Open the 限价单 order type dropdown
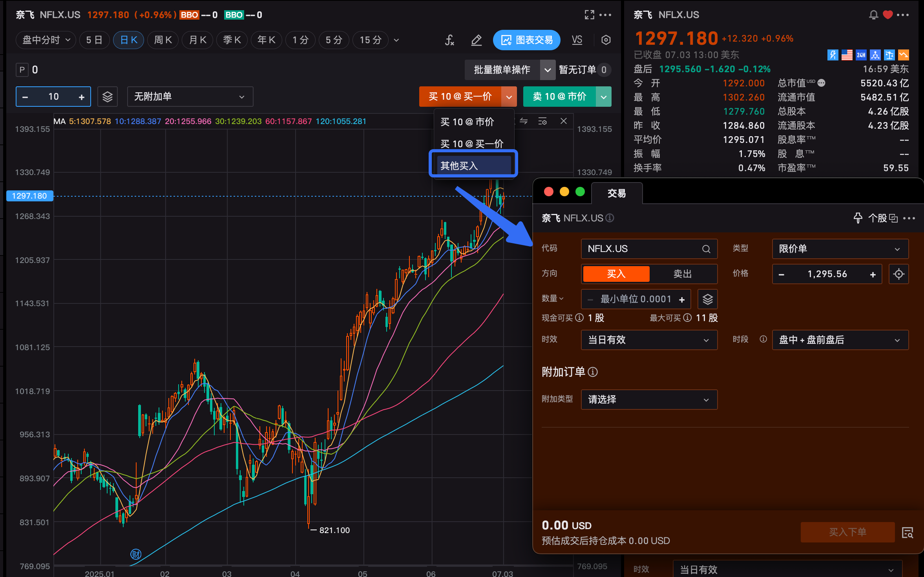The height and width of the screenshot is (577, 924). tap(840, 249)
